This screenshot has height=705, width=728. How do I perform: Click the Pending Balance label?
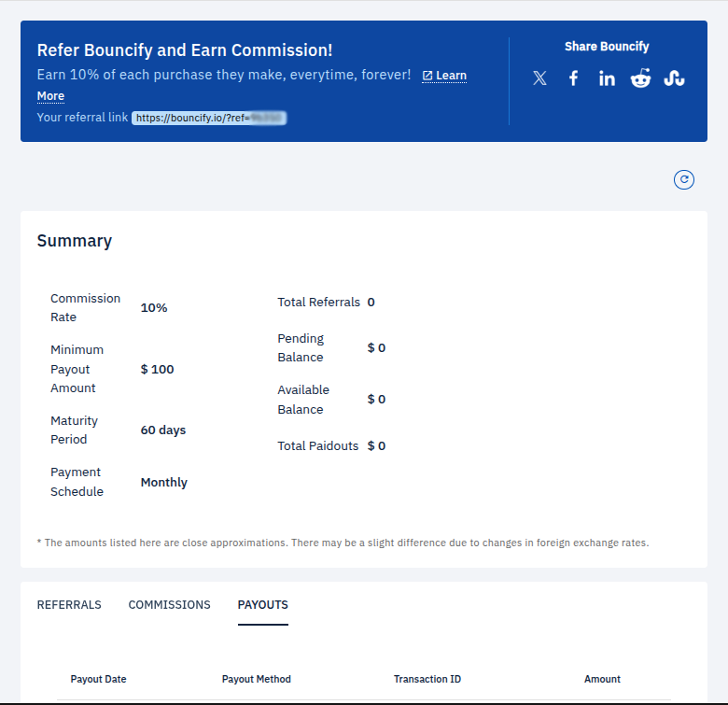[301, 348]
